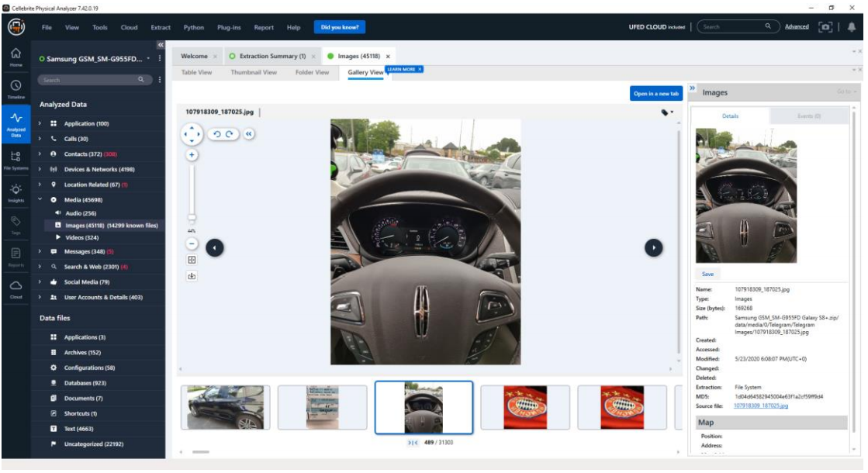Zoom out with the minus button

tap(192, 243)
